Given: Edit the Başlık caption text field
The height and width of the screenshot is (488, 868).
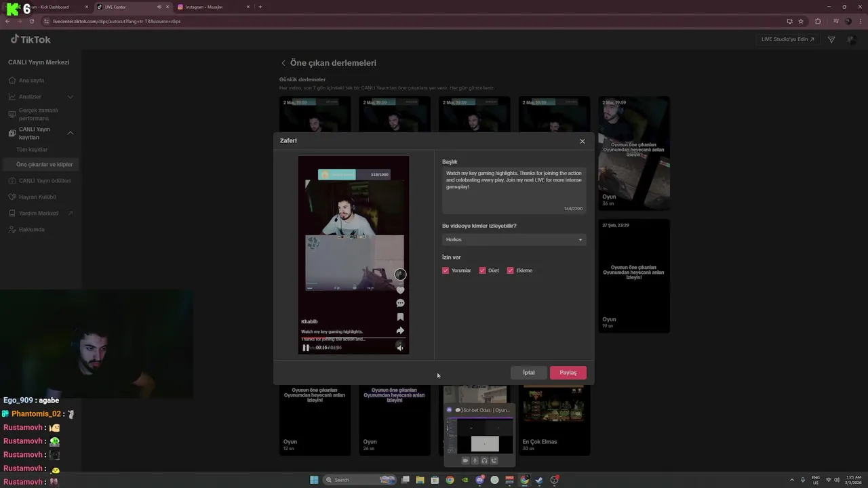Looking at the screenshot, I should pos(514,191).
